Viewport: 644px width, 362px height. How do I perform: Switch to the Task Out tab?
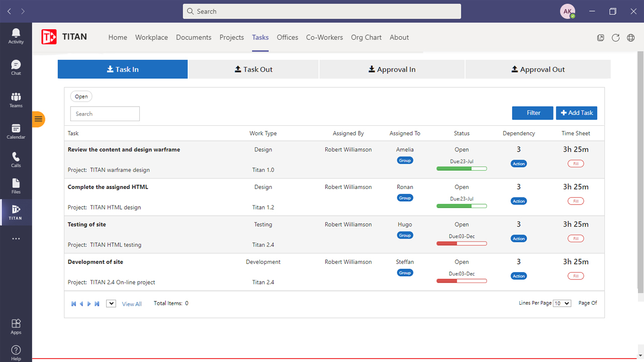[254, 69]
